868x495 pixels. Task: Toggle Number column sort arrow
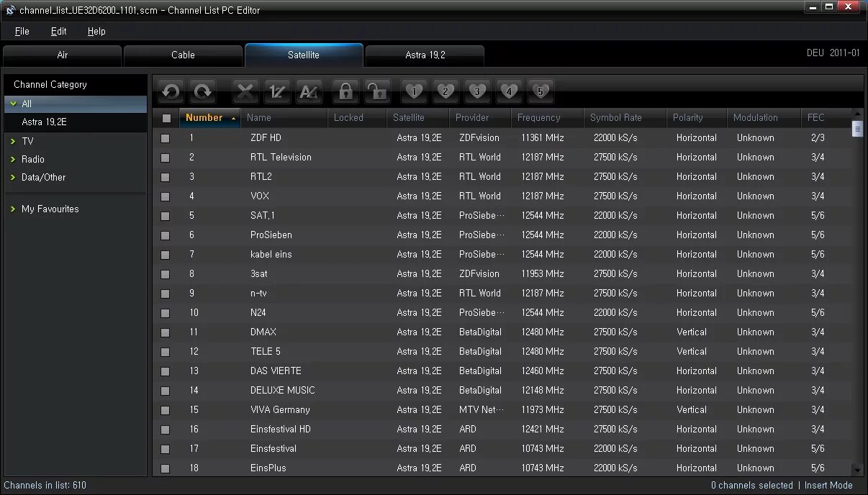click(x=233, y=118)
